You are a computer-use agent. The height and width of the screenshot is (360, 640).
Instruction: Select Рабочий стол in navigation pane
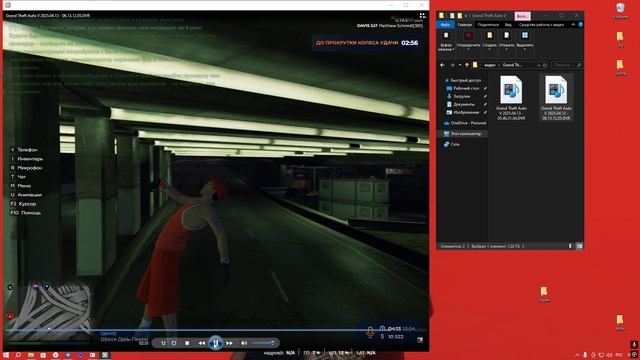click(x=466, y=88)
